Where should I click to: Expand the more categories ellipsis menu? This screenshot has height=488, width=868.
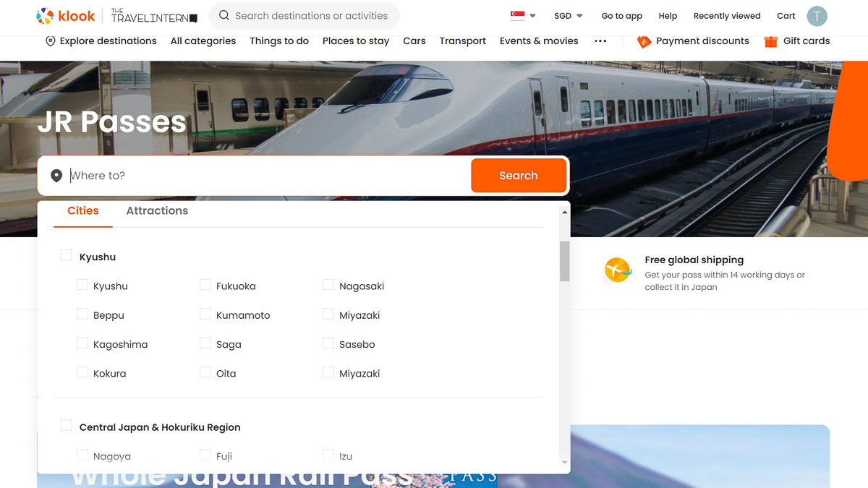tap(600, 41)
